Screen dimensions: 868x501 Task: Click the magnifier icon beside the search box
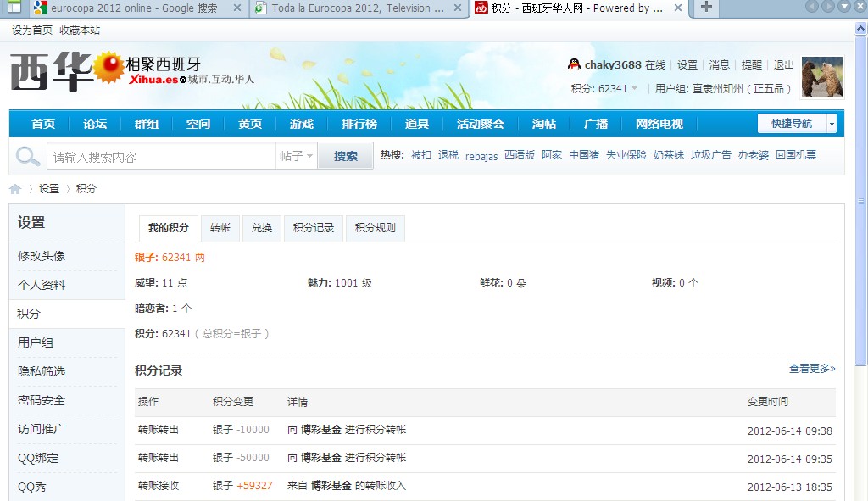pos(27,156)
